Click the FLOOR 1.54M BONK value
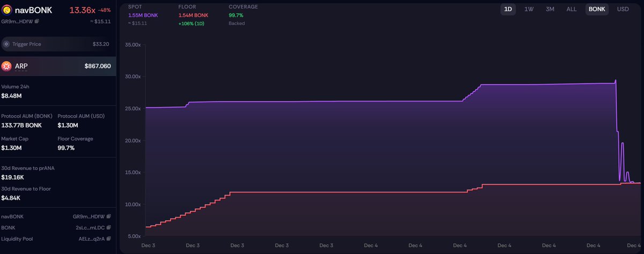This screenshot has width=644, height=254. coord(194,15)
